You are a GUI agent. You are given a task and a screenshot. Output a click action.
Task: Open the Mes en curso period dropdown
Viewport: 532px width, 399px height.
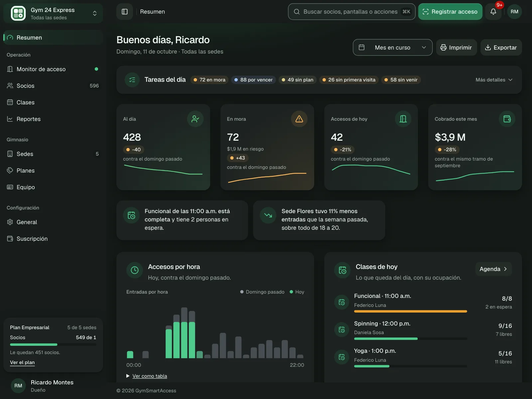[392, 48]
